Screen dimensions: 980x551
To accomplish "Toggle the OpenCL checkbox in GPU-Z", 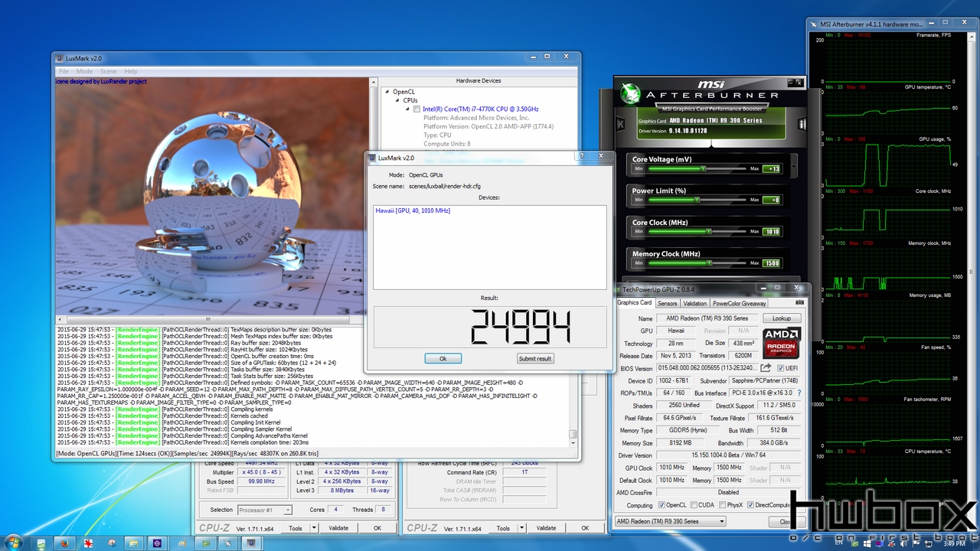I will pos(661,505).
